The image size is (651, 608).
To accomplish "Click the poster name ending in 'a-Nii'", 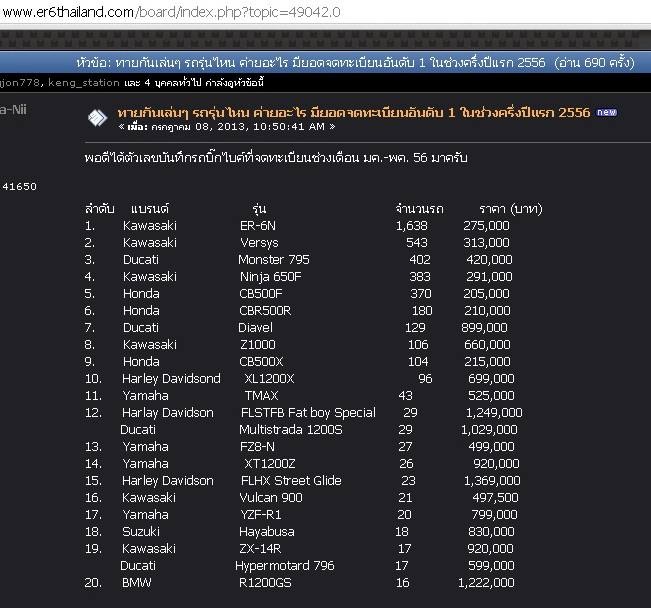I will [x=13, y=110].
